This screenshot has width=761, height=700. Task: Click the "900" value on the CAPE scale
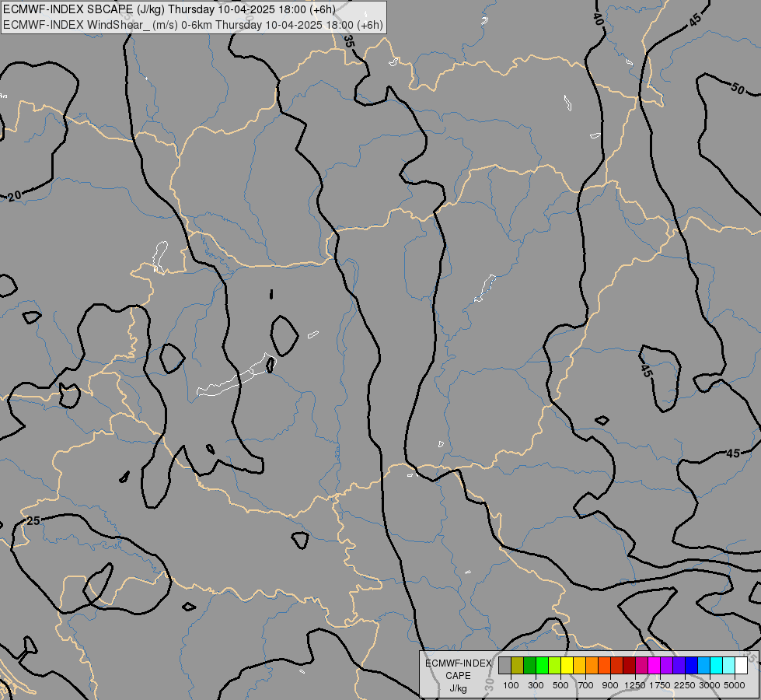(x=610, y=685)
